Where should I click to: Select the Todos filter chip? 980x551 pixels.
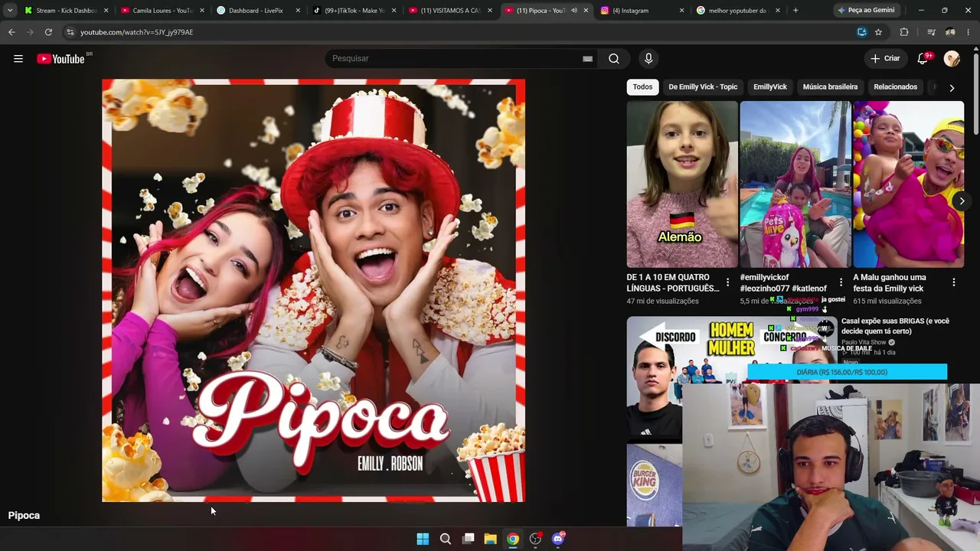point(642,87)
